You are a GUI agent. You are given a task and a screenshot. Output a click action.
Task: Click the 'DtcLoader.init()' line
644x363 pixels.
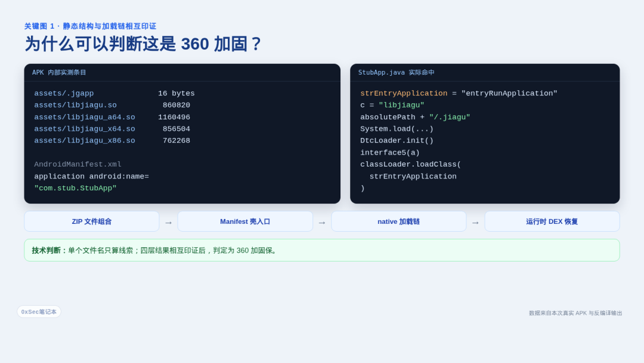click(397, 140)
